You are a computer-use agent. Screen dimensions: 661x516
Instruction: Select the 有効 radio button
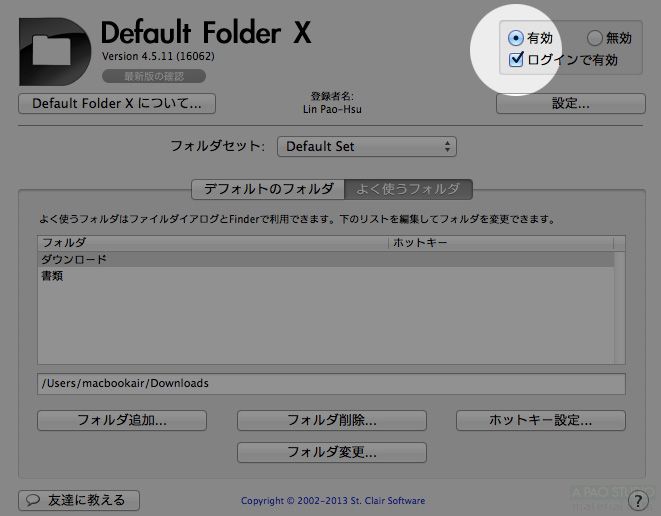pos(515,38)
